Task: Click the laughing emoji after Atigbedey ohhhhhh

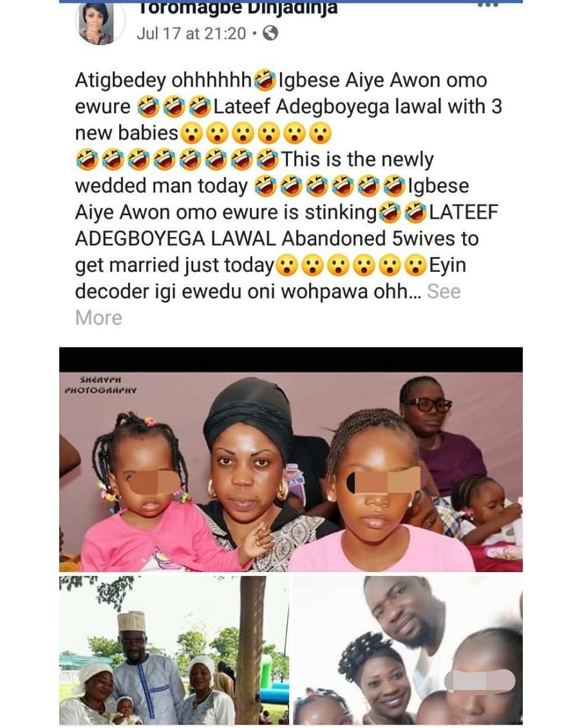Action: [265, 81]
